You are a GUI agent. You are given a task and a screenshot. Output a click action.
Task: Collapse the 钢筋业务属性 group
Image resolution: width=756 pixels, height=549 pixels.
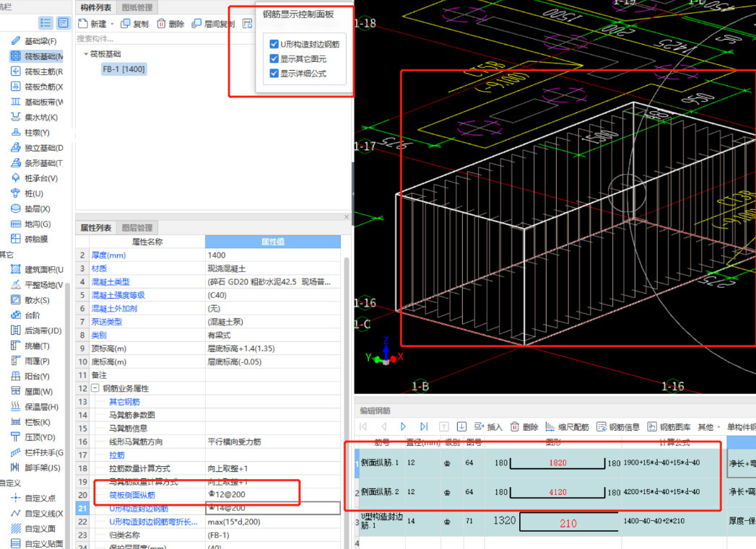[95, 388]
